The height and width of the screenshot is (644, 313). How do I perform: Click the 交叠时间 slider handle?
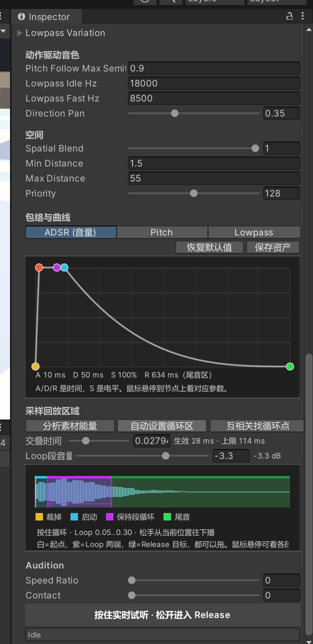pyautogui.click(x=85, y=441)
